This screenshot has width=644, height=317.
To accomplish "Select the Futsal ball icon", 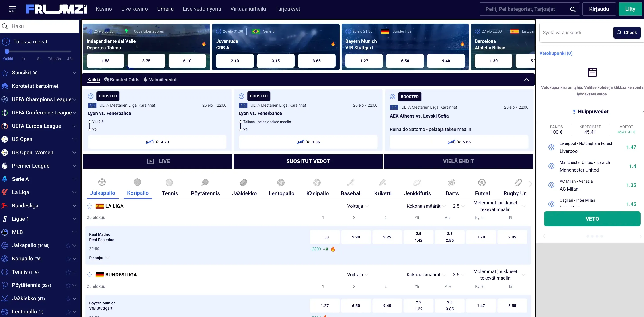I will (482, 182).
